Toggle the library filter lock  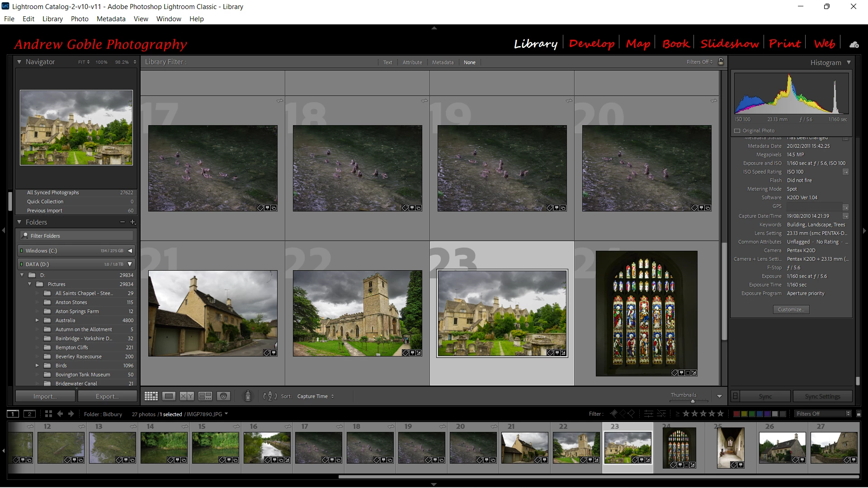[x=721, y=62]
